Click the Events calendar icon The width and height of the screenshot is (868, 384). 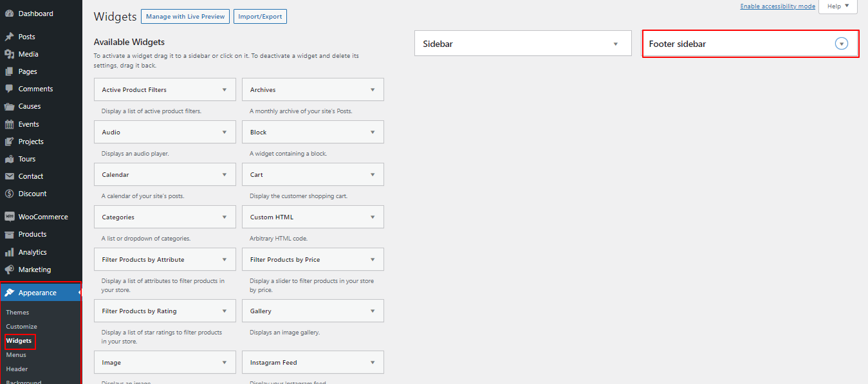pyautogui.click(x=9, y=124)
